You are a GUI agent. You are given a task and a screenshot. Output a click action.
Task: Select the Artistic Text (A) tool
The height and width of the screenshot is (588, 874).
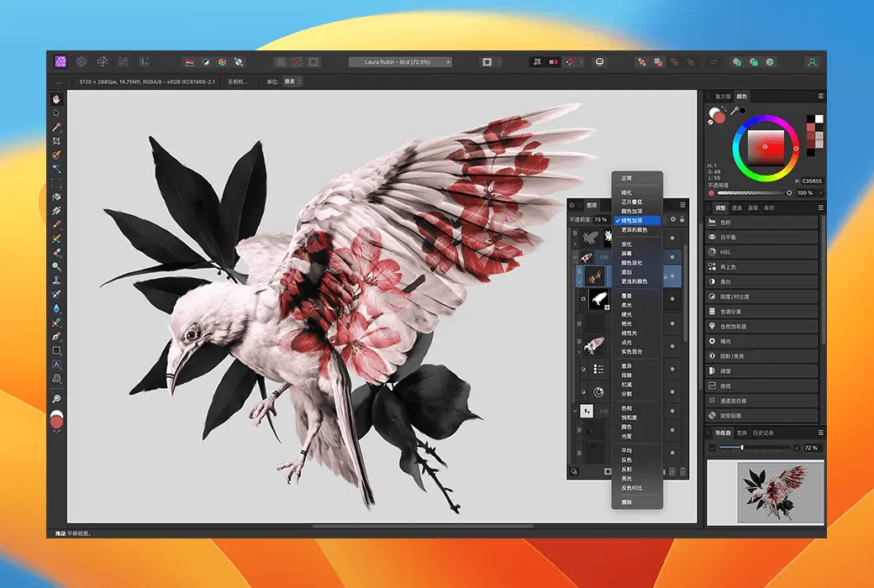[56, 364]
